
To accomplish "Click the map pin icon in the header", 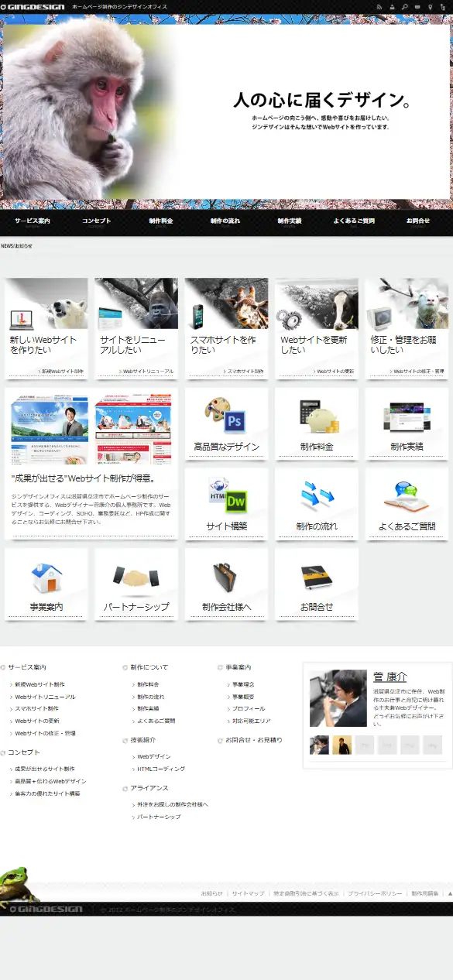I will (430, 6).
